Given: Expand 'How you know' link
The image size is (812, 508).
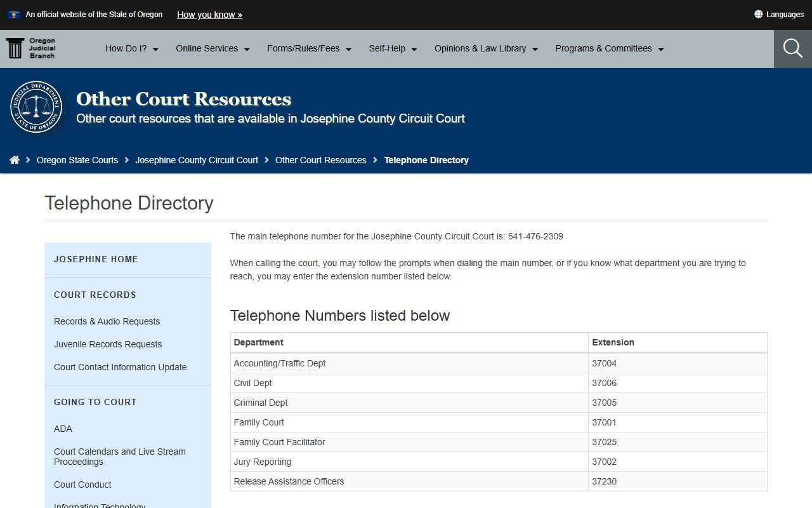Looking at the screenshot, I should tap(209, 15).
